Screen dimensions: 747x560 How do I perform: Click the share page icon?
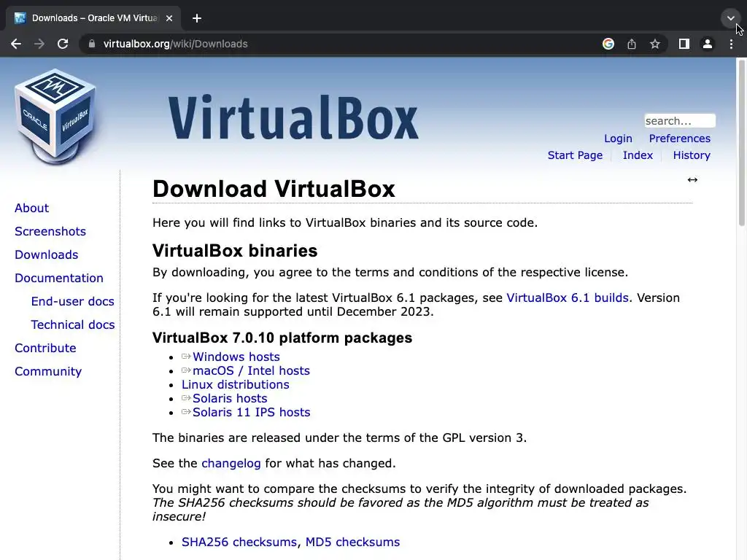[632, 44]
